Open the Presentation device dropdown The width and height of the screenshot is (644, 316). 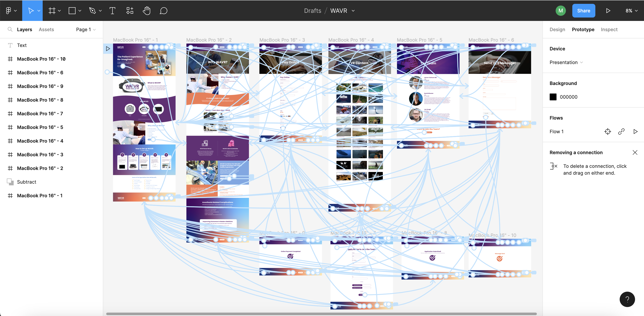click(566, 62)
